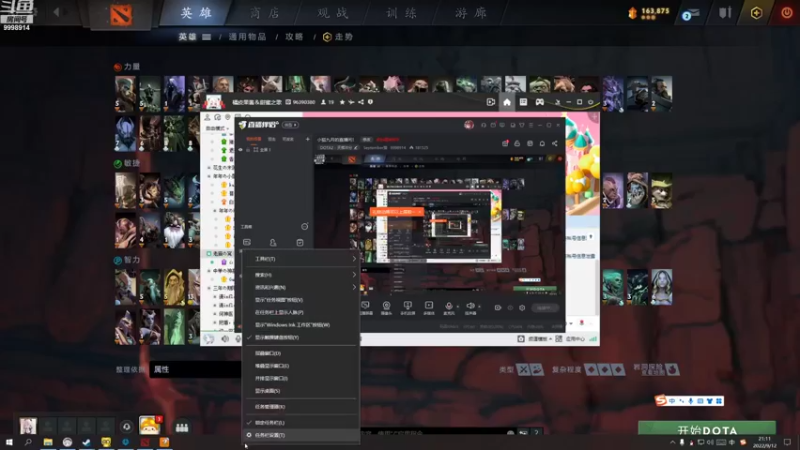The height and width of the screenshot is (450, 800).
Task: Open the friends icon with red badge
Action: coord(149,425)
